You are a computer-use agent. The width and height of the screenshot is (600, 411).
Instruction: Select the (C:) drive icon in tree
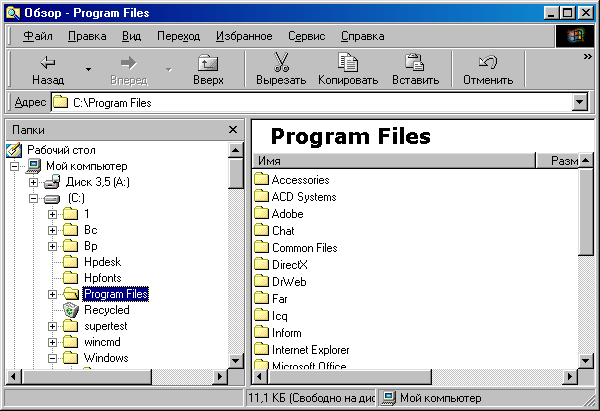[x=52, y=199]
